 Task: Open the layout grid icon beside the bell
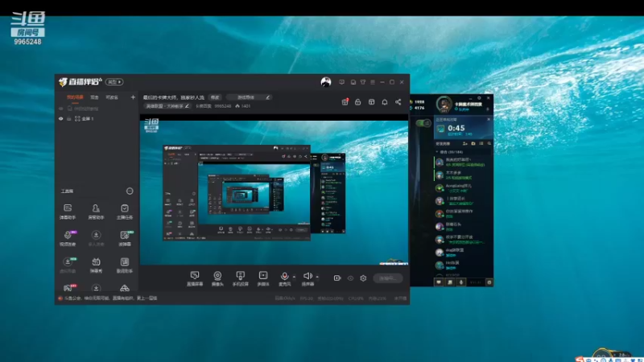371,102
